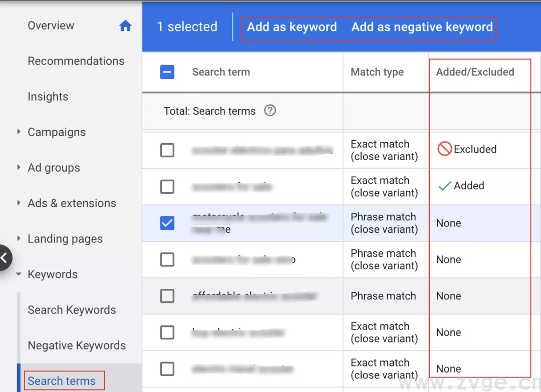Click Add as keyword

click(292, 27)
